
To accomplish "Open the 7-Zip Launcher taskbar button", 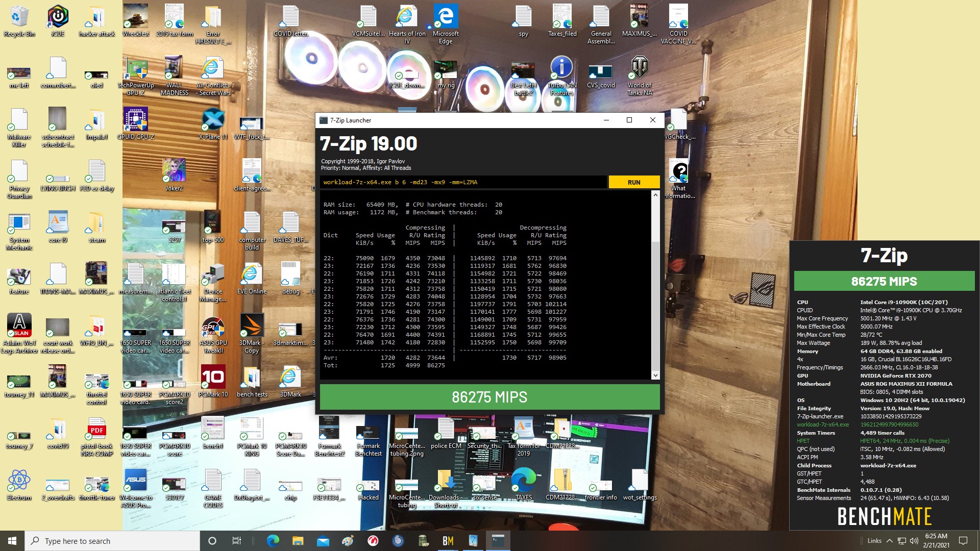I will tap(498, 541).
